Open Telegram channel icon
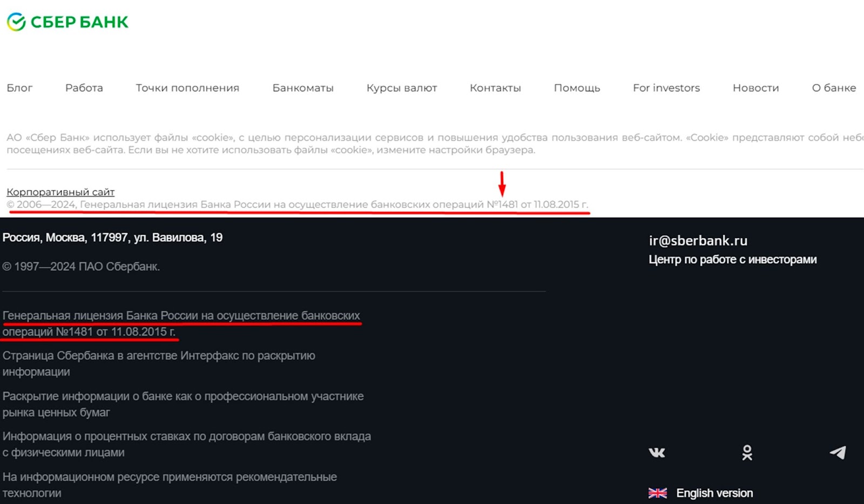The image size is (864, 504). pyautogui.click(x=838, y=453)
